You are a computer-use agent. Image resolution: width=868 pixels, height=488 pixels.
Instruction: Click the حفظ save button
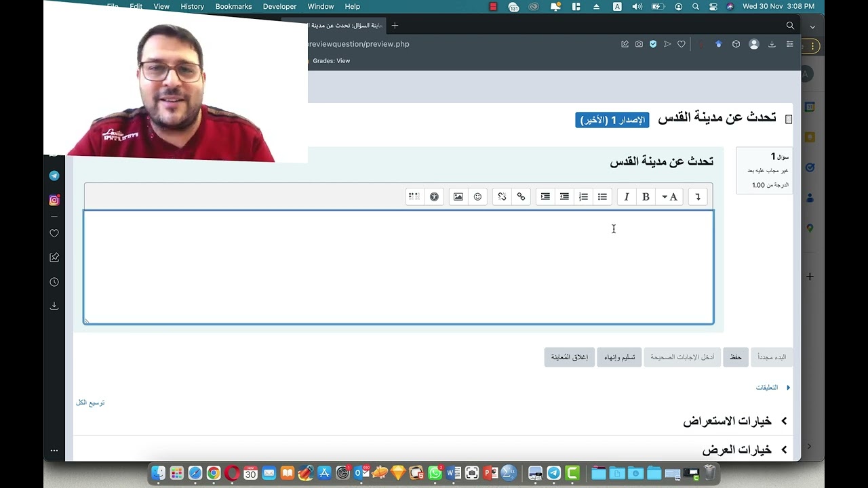pyautogui.click(x=736, y=357)
